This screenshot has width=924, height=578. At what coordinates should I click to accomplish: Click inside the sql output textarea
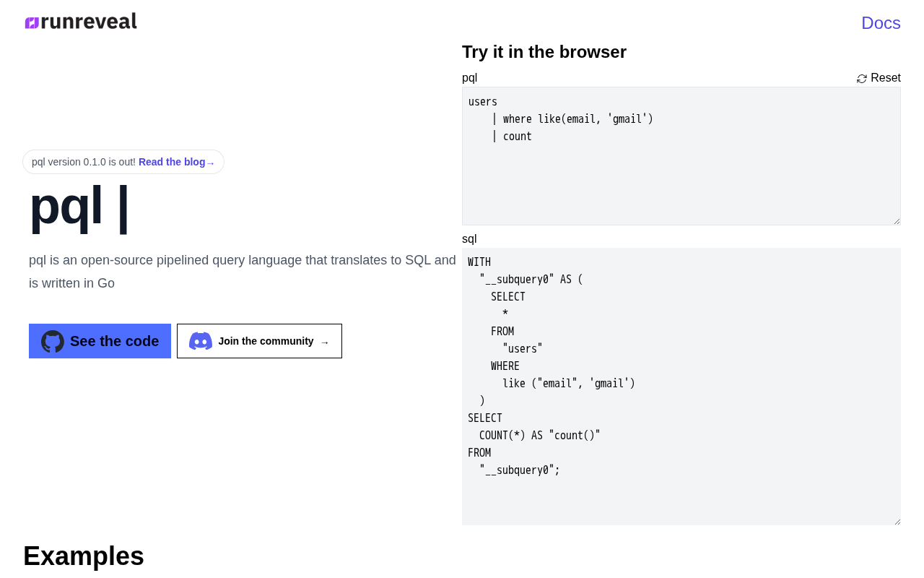coord(681,387)
